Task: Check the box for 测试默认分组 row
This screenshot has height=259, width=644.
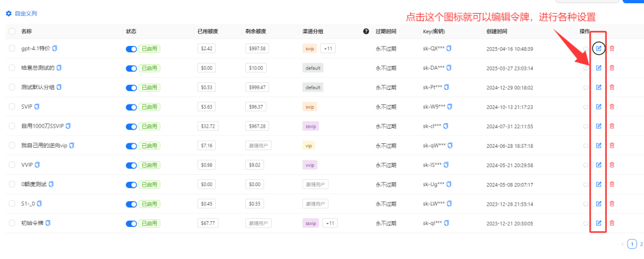Action: (x=12, y=87)
